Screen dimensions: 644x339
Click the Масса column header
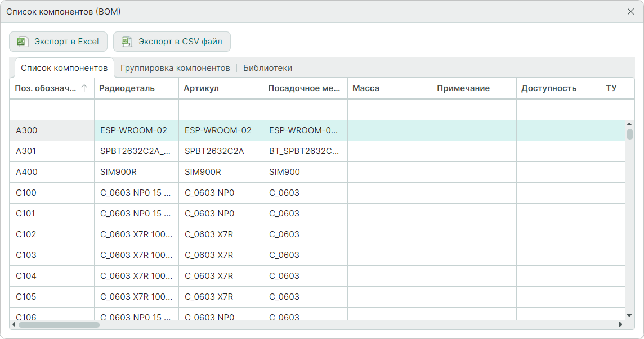click(x=390, y=88)
